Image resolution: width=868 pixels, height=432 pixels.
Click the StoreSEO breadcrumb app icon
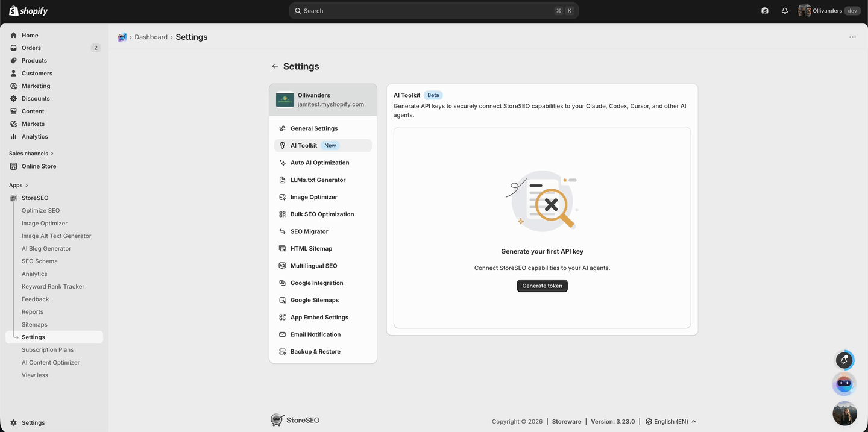point(122,37)
